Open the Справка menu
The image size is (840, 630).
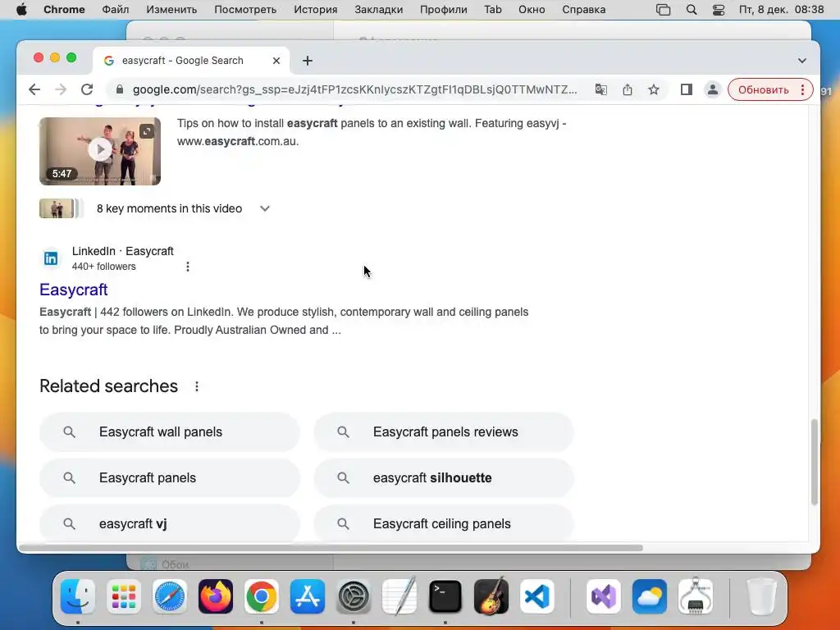(x=584, y=10)
